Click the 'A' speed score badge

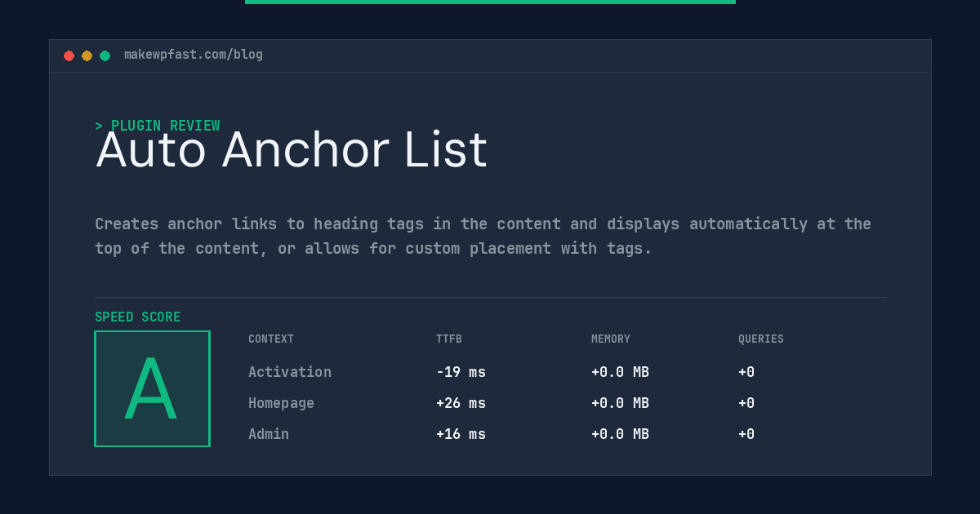point(152,388)
